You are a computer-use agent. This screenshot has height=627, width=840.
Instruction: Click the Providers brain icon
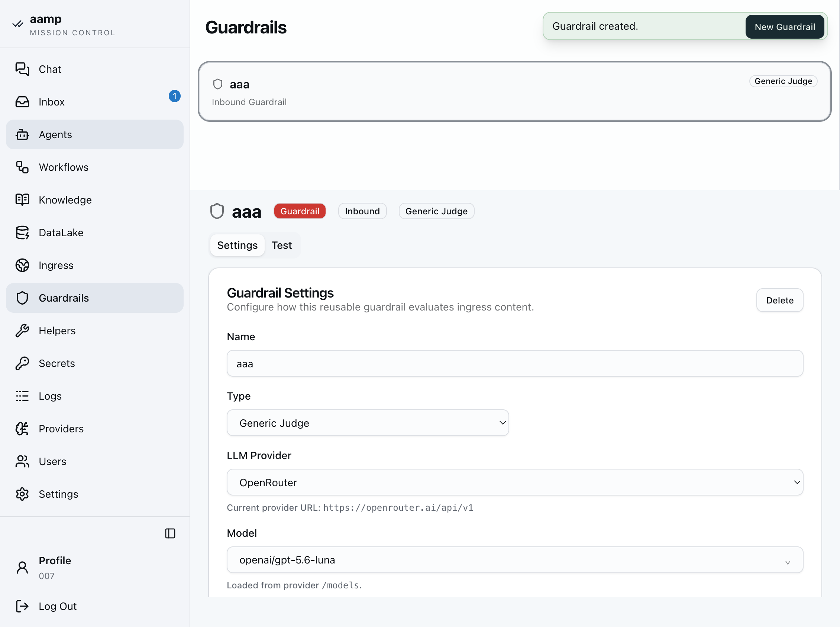[x=22, y=428]
